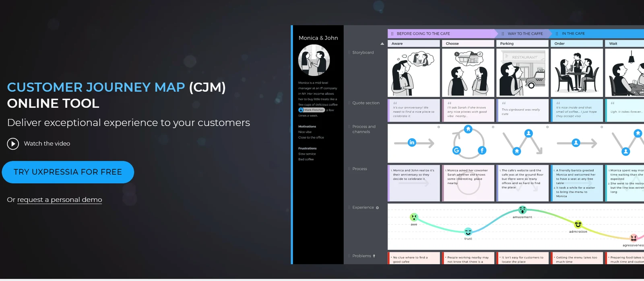Select the admiration emoji on the experience graph
Screen dimensions: 644x281
click(x=578, y=224)
